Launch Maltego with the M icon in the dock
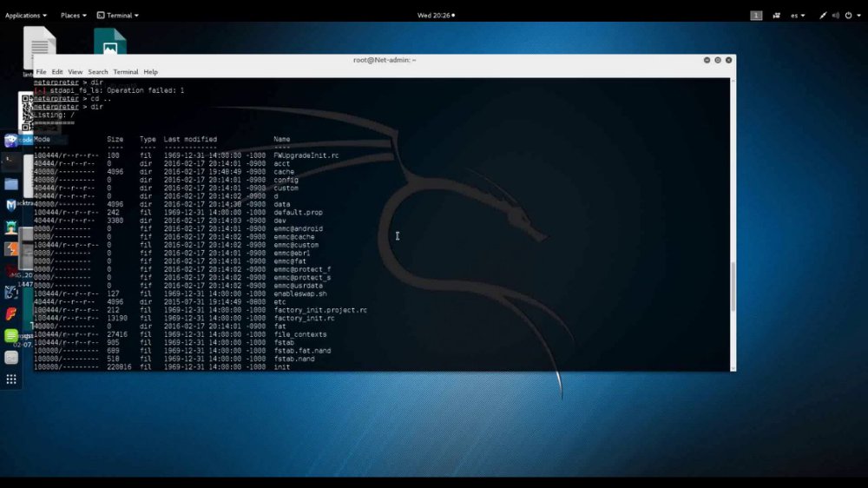This screenshot has height=488, width=868. (x=11, y=206)
